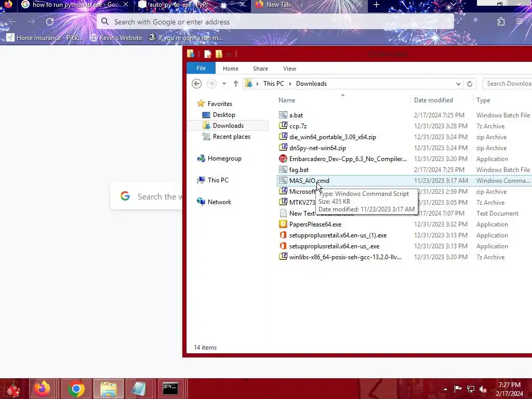Screen dimensions: 532x399
Task: Click Office icon of setupproplusretail.x64.en-us_.exe
Action: coord(283,246)
